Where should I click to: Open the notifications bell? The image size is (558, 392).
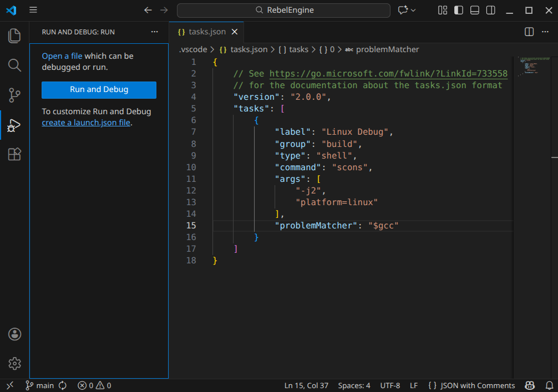point(549,385)
